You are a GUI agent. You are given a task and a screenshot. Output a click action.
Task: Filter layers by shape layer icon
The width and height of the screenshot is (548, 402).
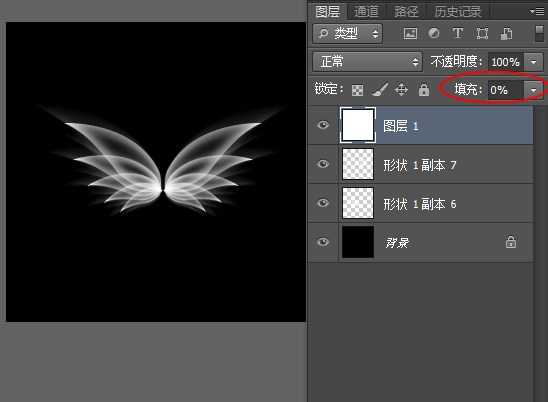482,34
